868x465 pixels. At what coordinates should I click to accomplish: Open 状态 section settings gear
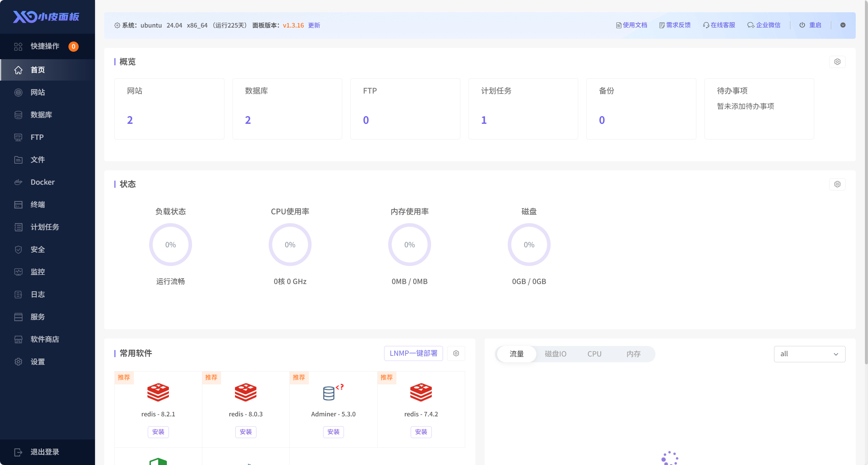[837, 184]
